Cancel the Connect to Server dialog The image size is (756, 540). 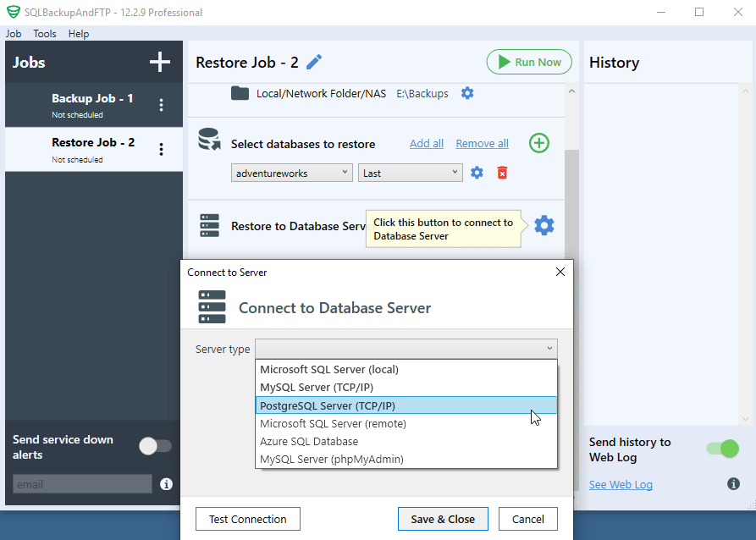(x=528, y=519)
